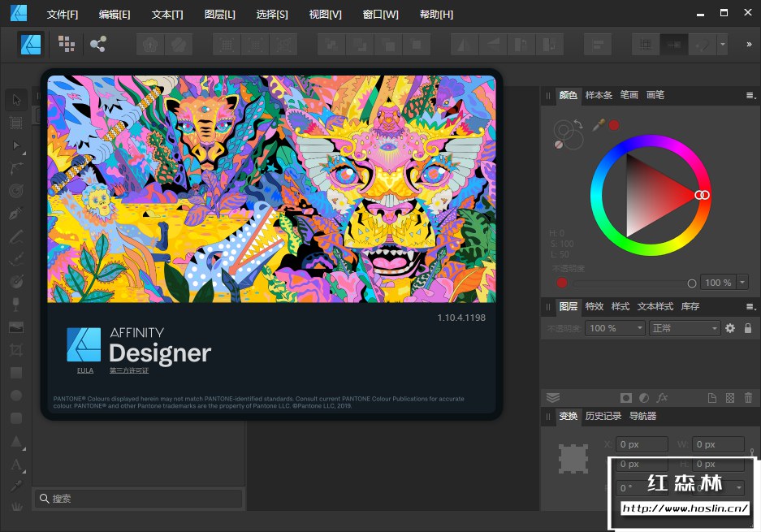The height and width of the screenshot is (532, 761).
Task: Select the Vector Crop tool
Action: pos(16,350)
